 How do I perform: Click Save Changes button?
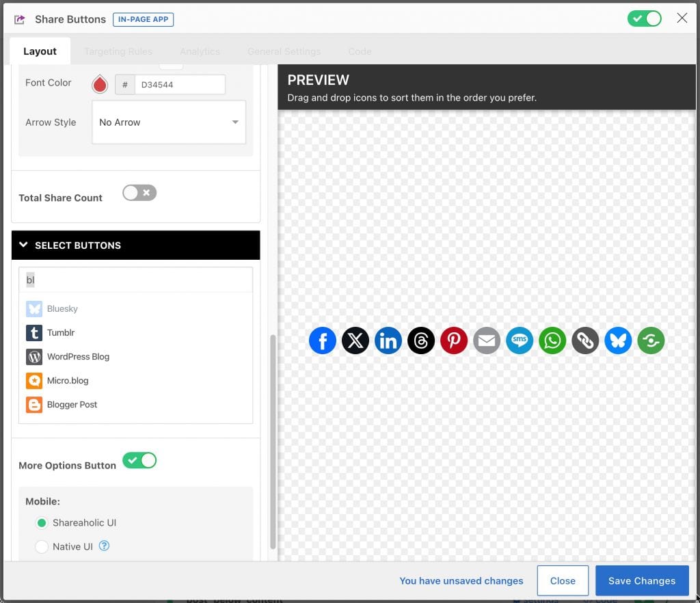coord(642,580)
